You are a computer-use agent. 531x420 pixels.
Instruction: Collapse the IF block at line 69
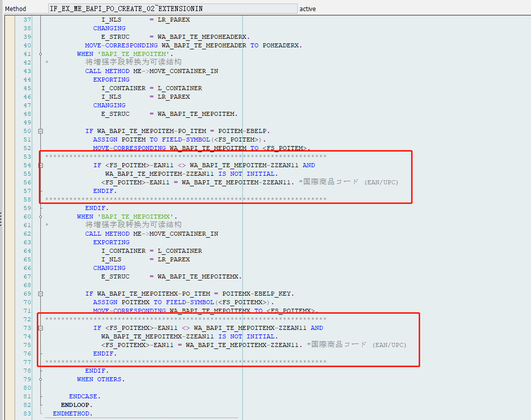[40, 293]
